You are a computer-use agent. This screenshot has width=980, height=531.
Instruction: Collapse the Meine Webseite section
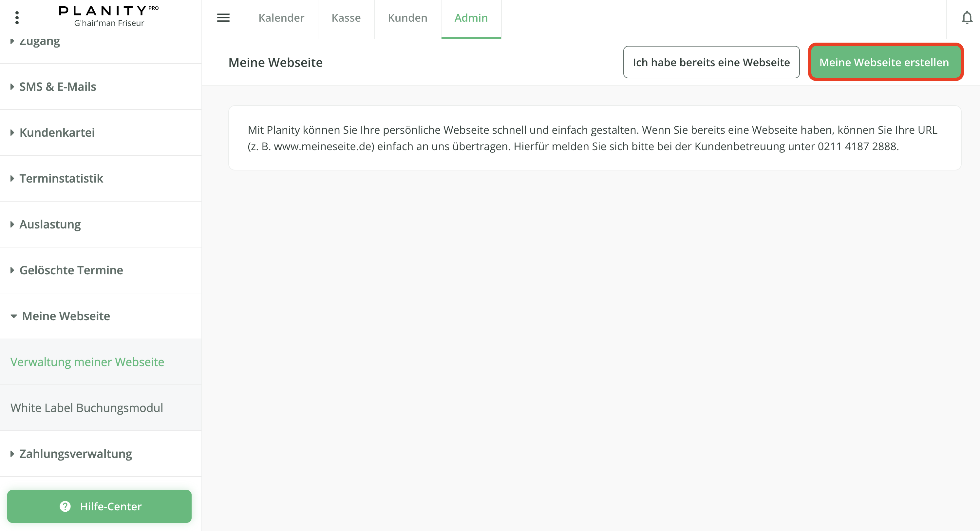tap(66, 316)
